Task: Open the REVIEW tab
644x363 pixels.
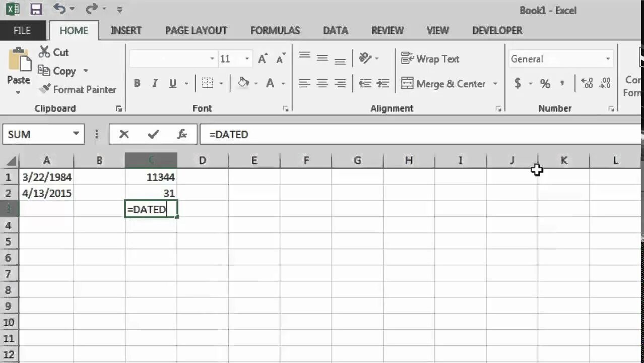Action: pyautogui.click(x=388, y=31)
